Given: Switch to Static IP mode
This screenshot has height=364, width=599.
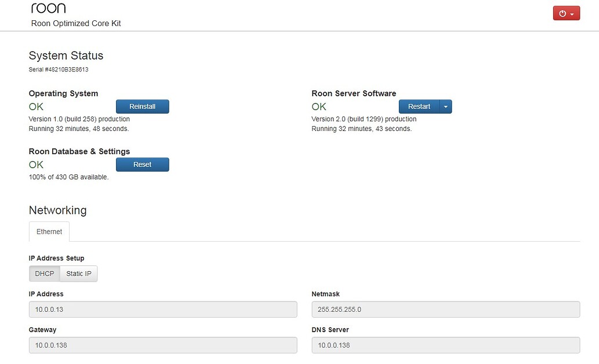Looking at the screenshot, I should coord(78,273).
